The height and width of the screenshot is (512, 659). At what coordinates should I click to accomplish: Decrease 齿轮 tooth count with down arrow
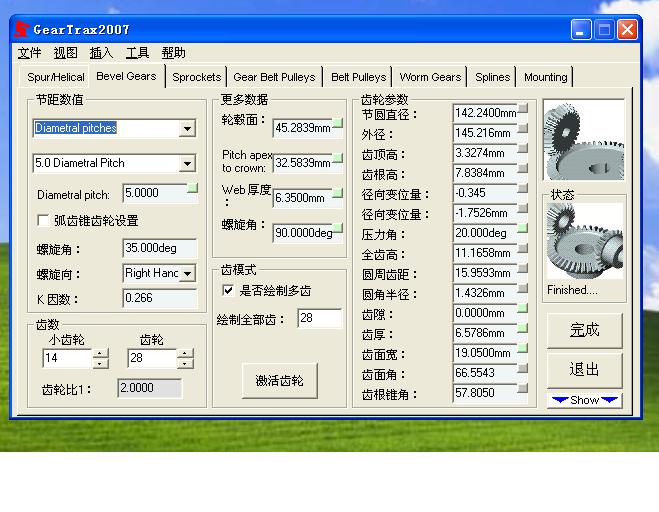point(185,363)
